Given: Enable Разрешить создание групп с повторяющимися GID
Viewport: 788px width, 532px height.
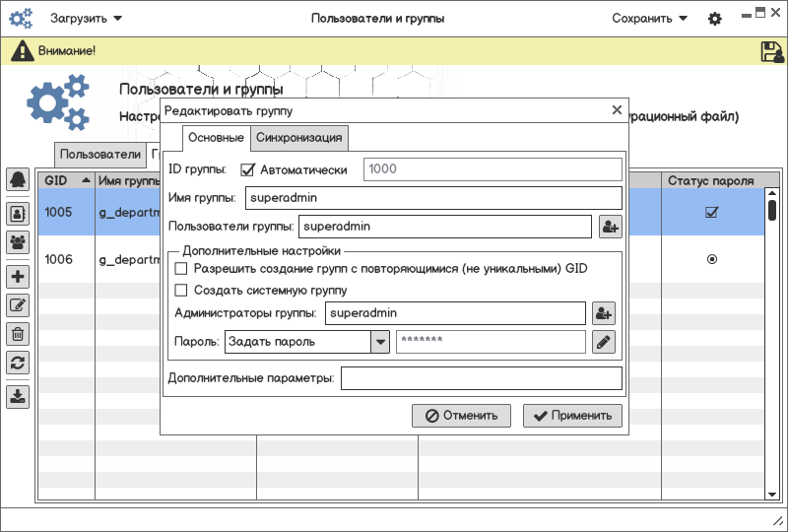Looking at the screenshot, I should click(180, 268).
